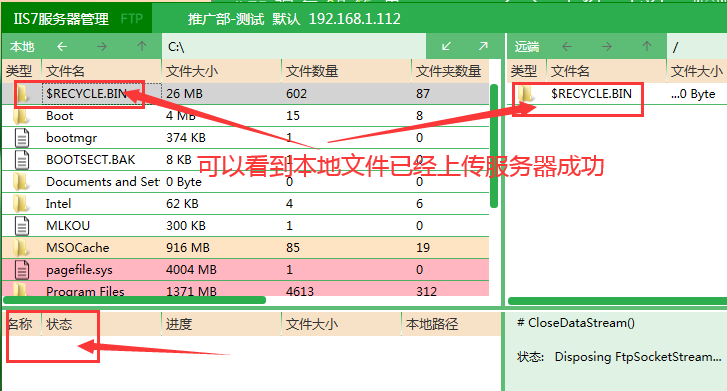Go back in local panel navigation
The image size is (727, 391).
[x=62, y=46]
